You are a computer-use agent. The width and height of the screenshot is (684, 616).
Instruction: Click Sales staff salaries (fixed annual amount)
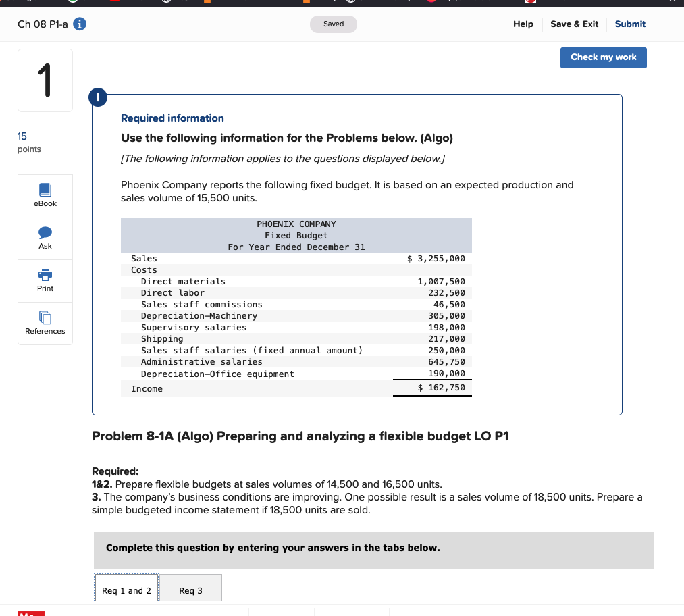[x=252, y=351]
